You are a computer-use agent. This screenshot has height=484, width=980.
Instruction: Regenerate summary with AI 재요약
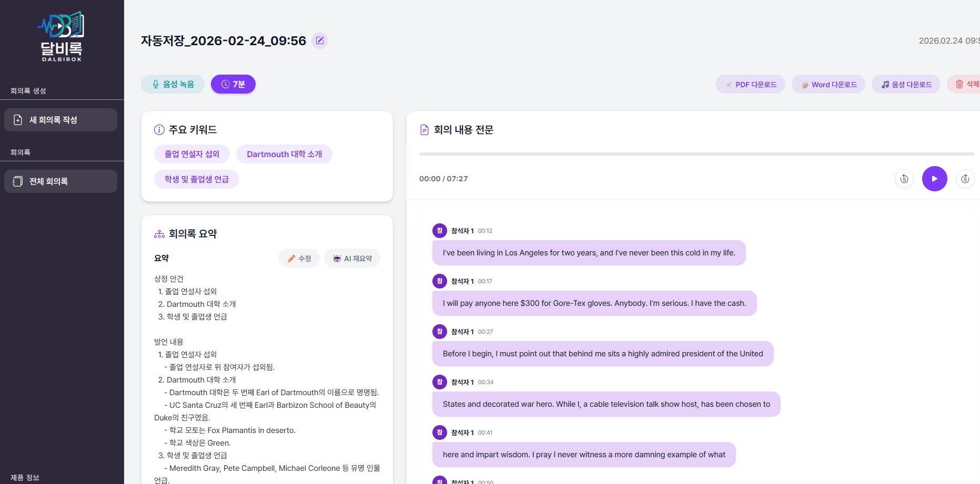point(352,259)
